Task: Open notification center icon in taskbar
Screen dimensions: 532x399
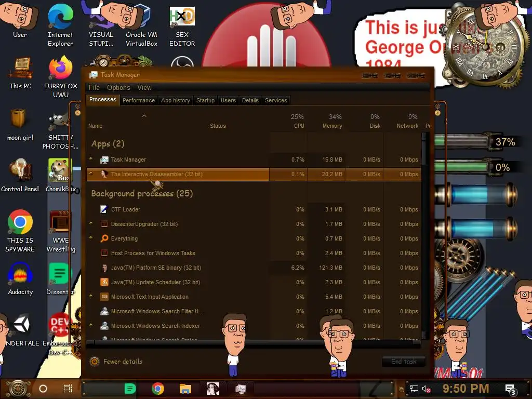Action: click(511, 389)
